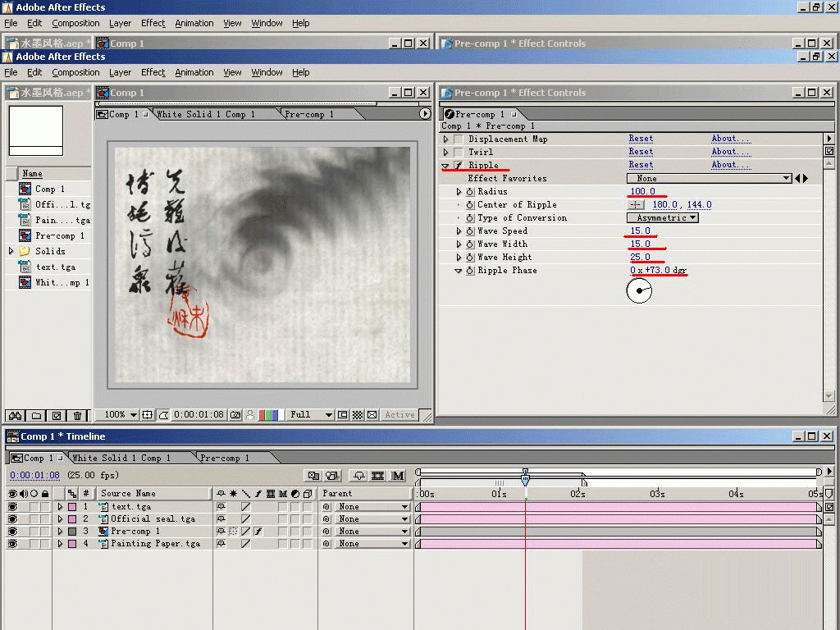Select the Pre-comp 1 tab in Comp window
The width and height of the screenshot is (840, 630).
309,114
